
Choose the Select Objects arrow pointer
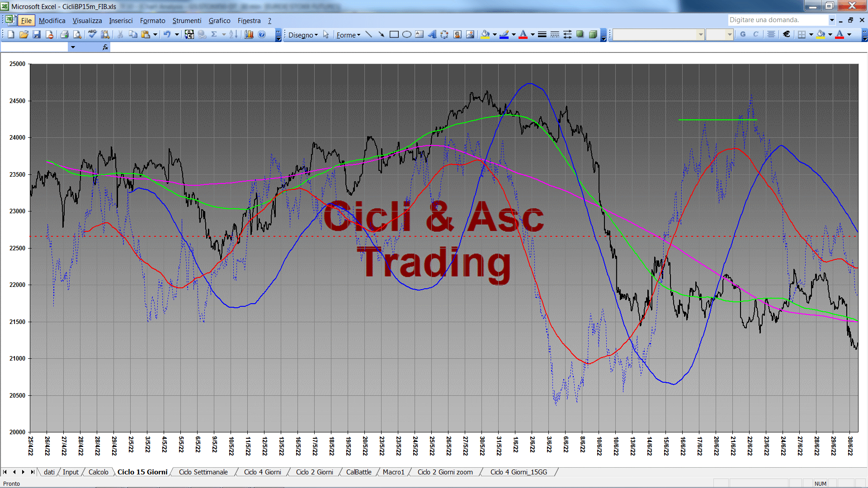click(326, 34)
